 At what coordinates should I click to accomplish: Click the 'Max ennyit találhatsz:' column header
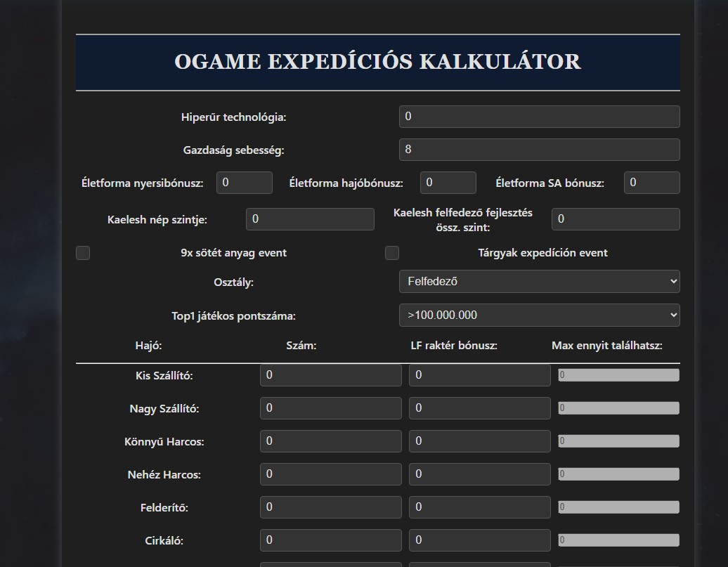click(607, 346)
